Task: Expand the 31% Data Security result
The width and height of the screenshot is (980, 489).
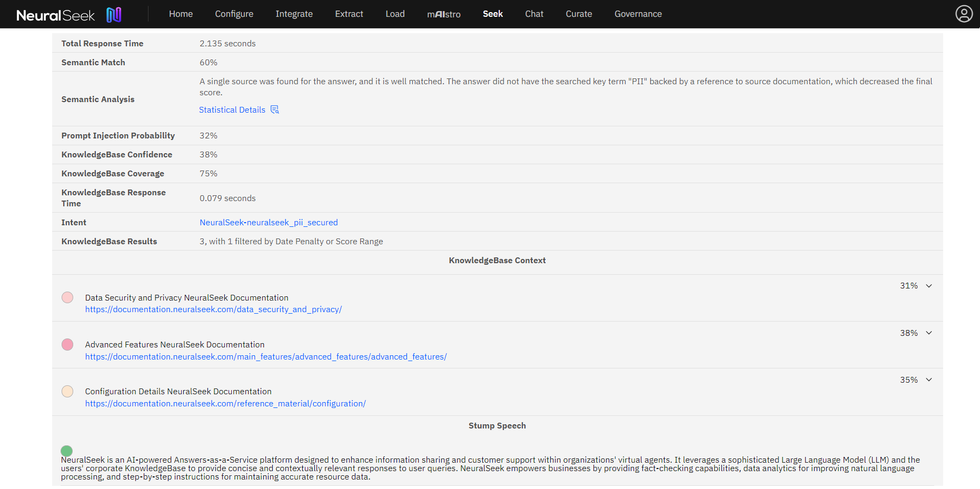Action: [929, 286]
